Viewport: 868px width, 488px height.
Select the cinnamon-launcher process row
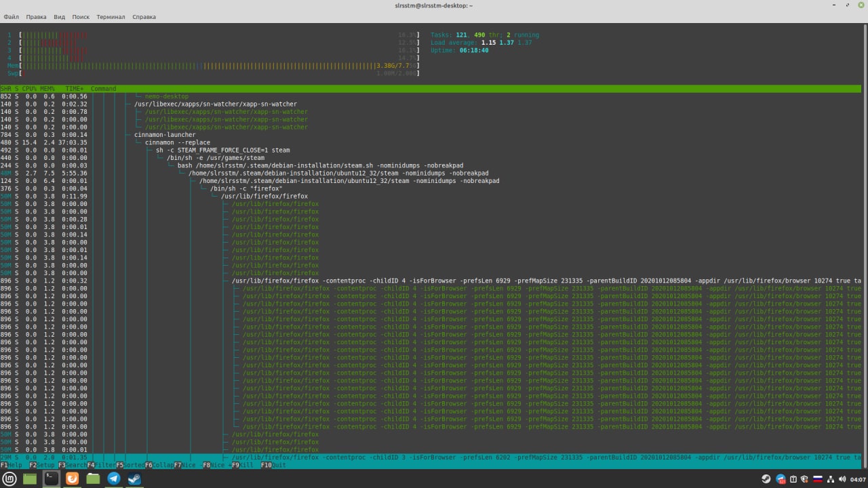(x=431, y=135)
